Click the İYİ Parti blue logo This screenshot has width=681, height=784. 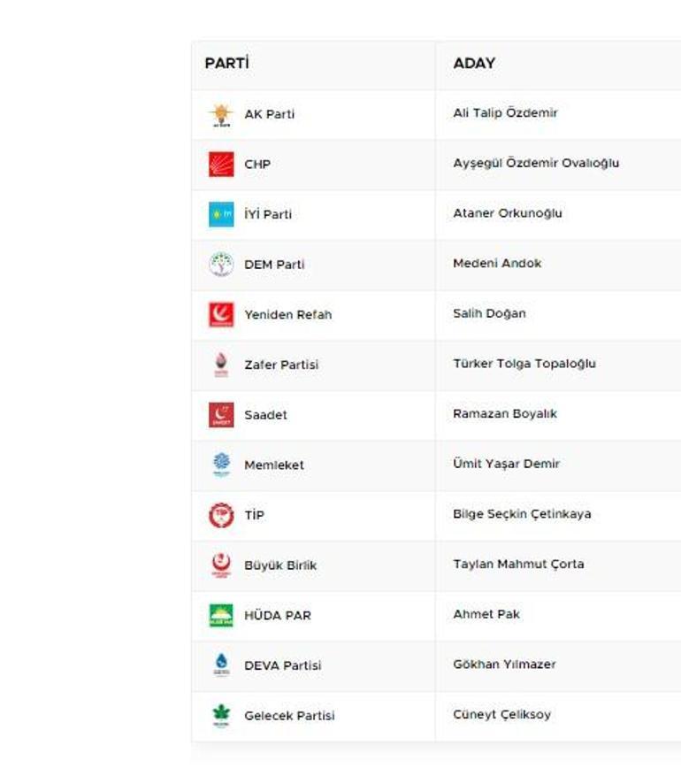221,214
